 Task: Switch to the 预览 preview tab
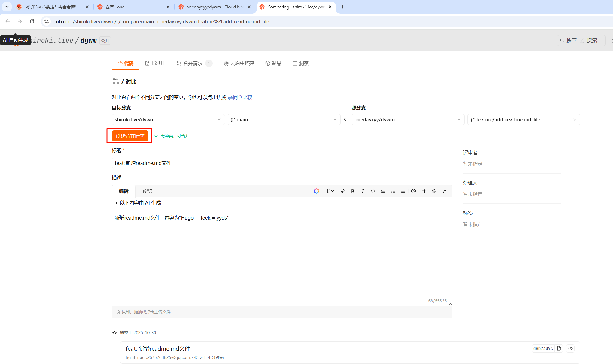coord(147,191)
